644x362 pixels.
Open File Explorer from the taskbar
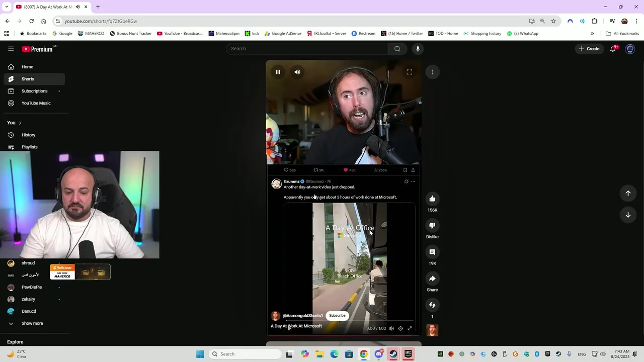(x=319, y=354)
